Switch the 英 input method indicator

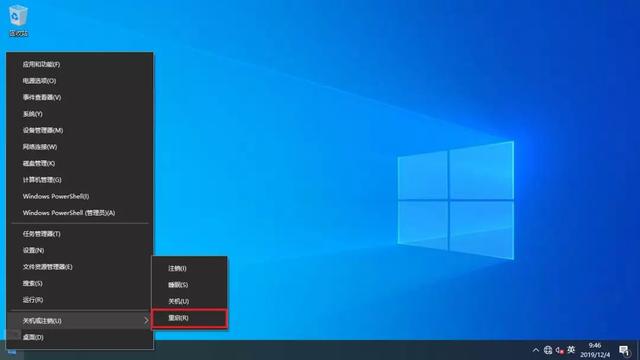[x=571, y=350]
